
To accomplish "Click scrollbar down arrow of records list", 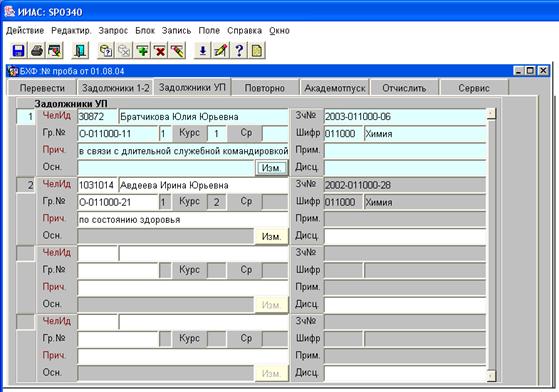I will (x=491, y=376).
